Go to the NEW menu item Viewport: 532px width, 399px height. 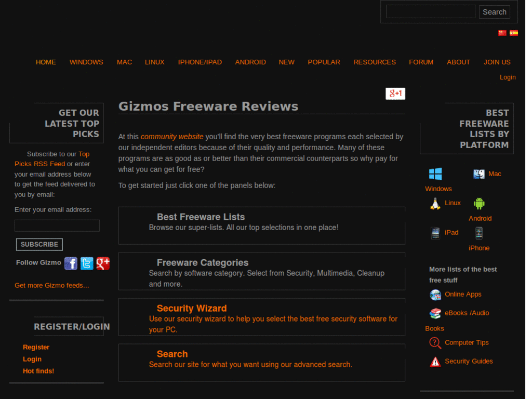click(x=287, y=62)
